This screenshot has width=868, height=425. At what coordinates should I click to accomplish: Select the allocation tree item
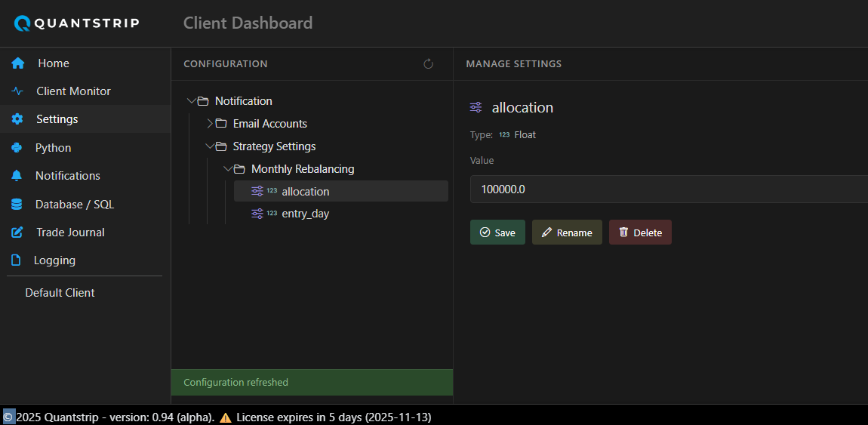pos(341,192)
